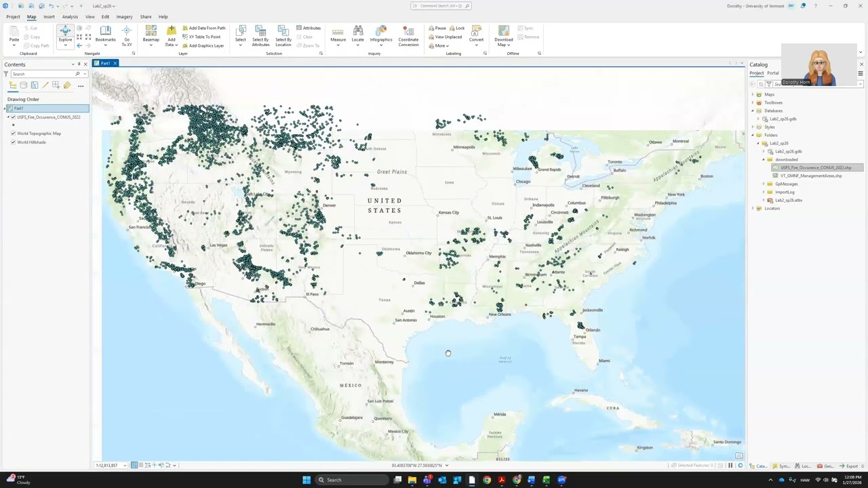Viewport: 868px width, 488px height.
Task: Expand the Maps node in Catalog
Action: pos(753,95)
